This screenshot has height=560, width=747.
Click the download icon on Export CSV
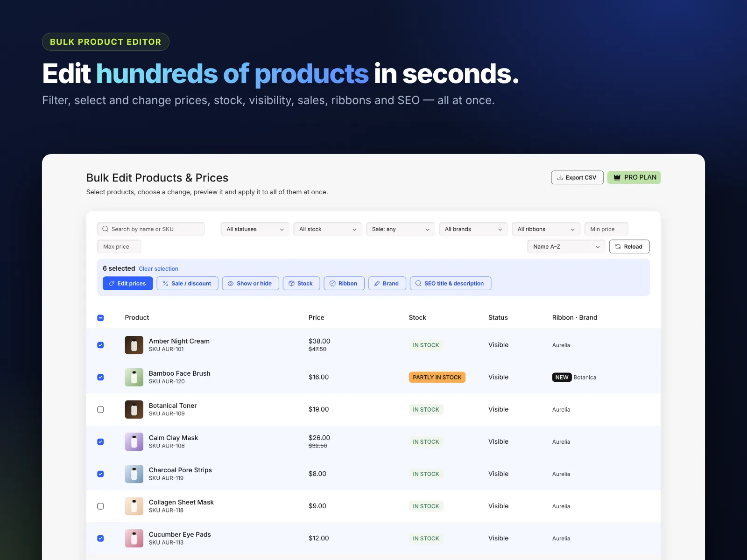(x=560, y=177)
